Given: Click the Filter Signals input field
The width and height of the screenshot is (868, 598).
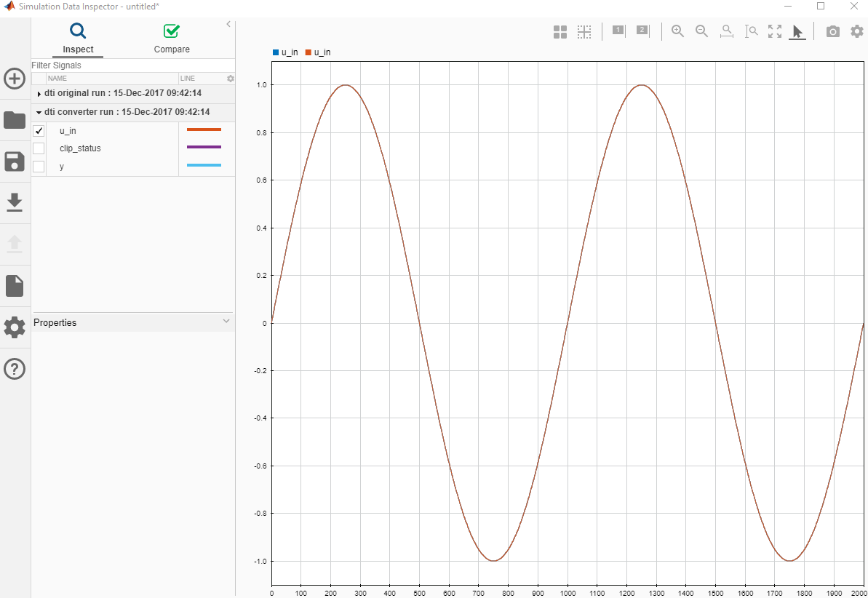Looking at the screenshot, I should [x=131, y=65].
